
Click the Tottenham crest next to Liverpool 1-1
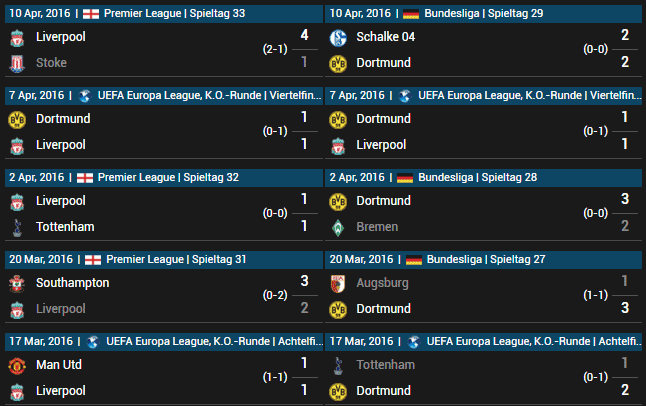(17, 228)
